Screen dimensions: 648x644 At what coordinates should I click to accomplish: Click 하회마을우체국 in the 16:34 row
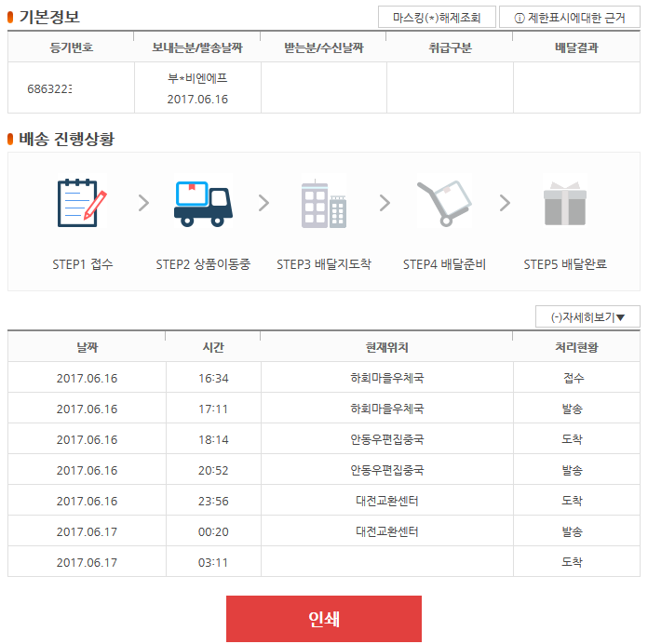[386, 379]
